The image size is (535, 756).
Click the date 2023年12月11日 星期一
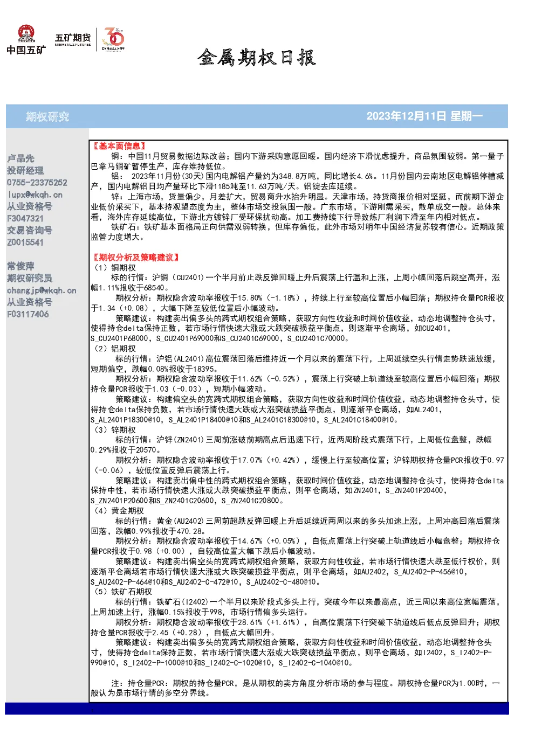pyautogui.click(x=424, y=116)
